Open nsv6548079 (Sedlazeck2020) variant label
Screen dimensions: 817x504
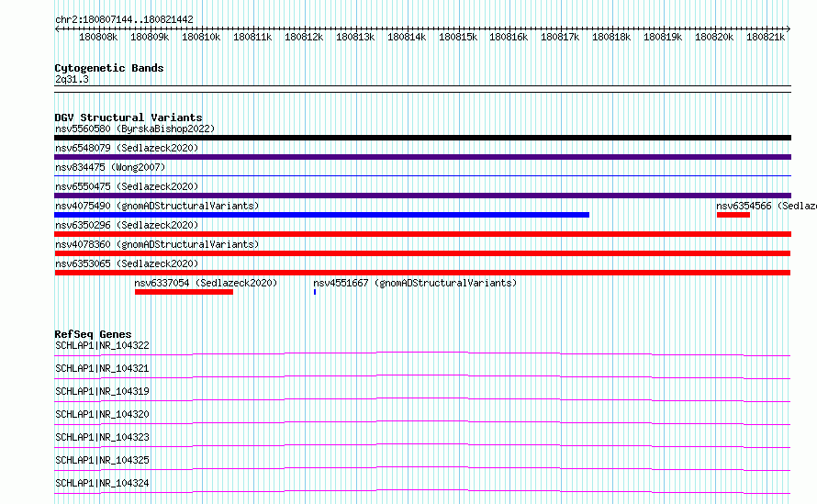click(x=127, y=148)
